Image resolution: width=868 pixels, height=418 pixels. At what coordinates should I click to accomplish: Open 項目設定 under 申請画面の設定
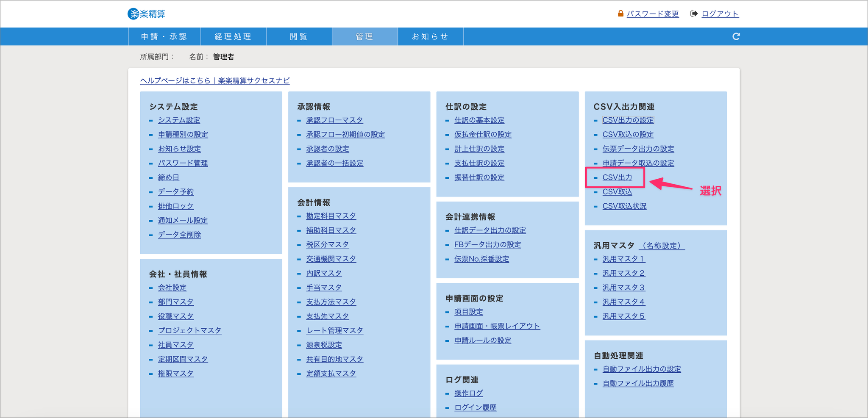point(468,312)
